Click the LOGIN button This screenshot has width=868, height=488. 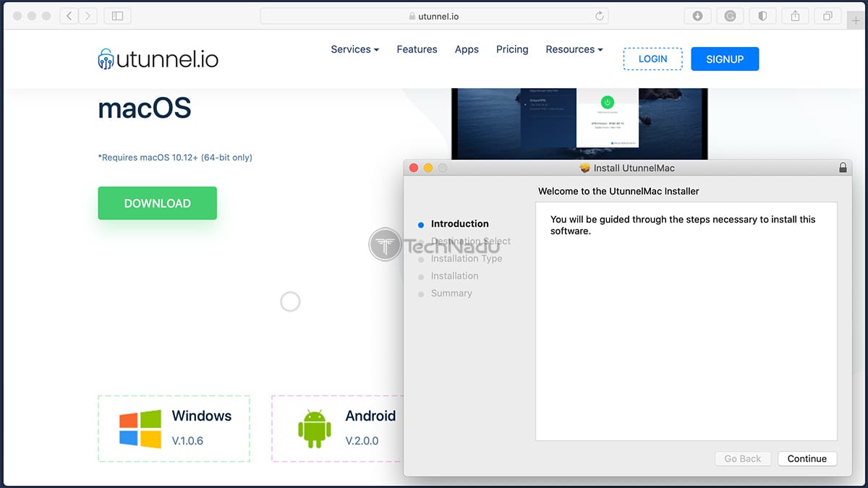653,59
